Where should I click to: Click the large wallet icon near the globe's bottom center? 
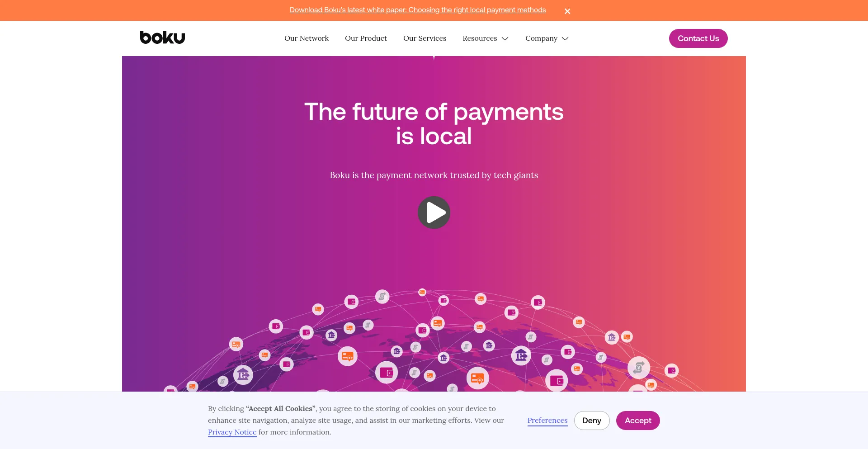pos(387,372)
